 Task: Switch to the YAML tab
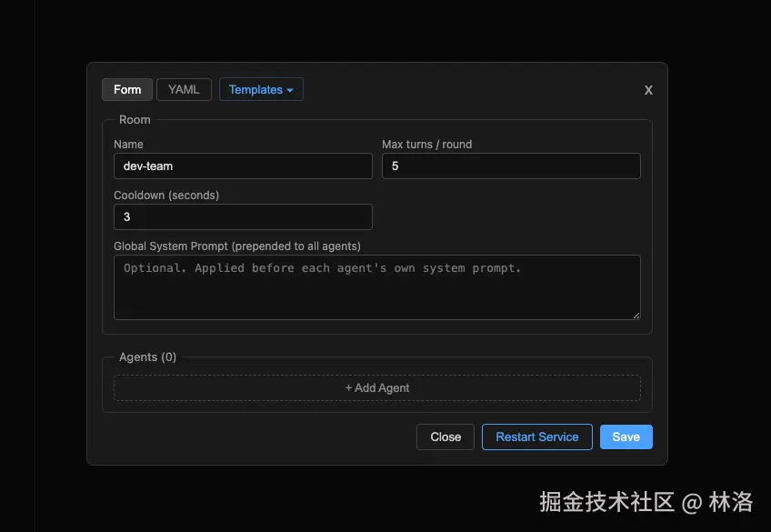(x=184, y=89)
